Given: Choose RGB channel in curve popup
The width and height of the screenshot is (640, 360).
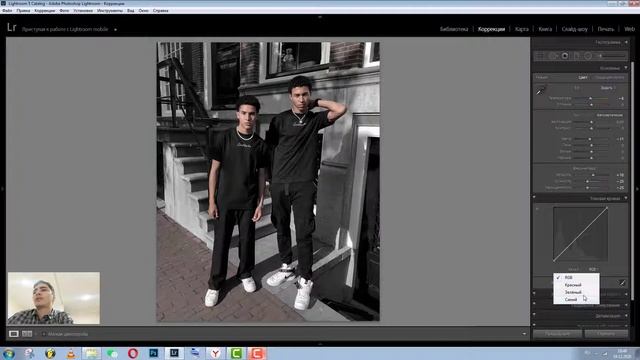Looking at the screenshot, I should (x=576, y=278).
